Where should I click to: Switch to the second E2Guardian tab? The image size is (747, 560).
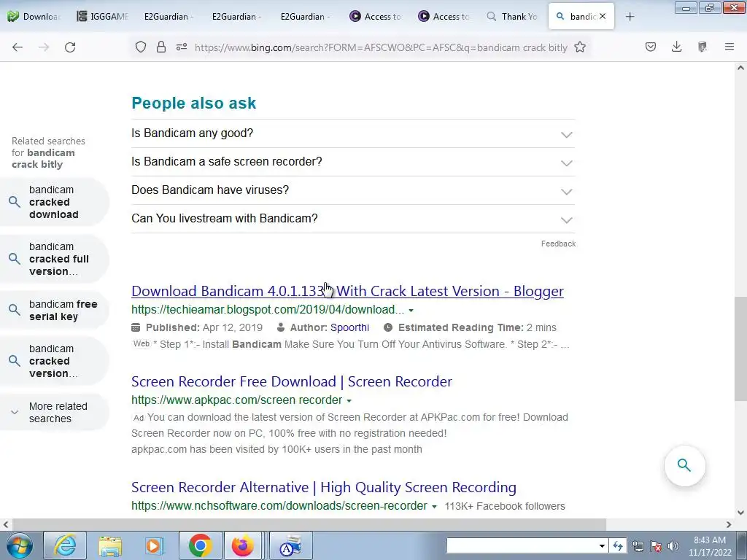(x=237, y=17)
